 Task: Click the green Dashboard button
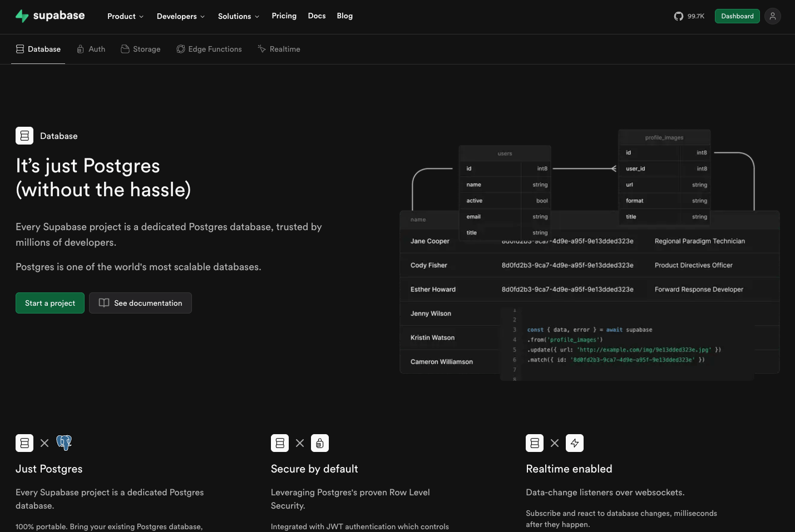point(737,16)
